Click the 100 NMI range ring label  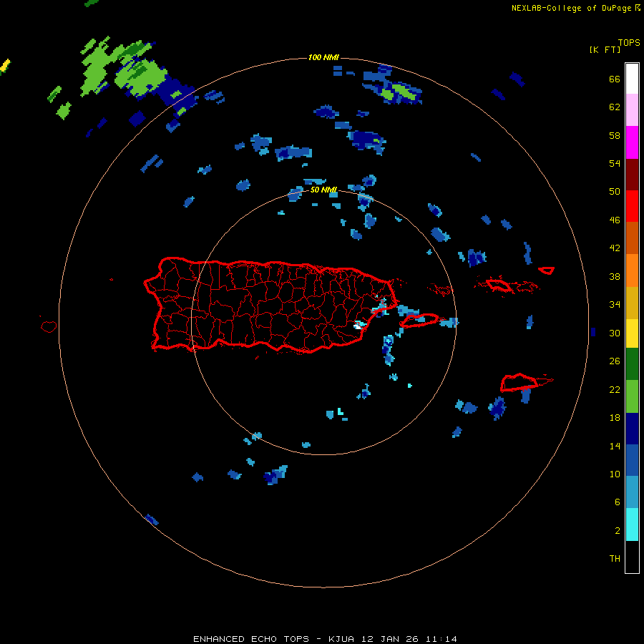click(x=323, y=57)
